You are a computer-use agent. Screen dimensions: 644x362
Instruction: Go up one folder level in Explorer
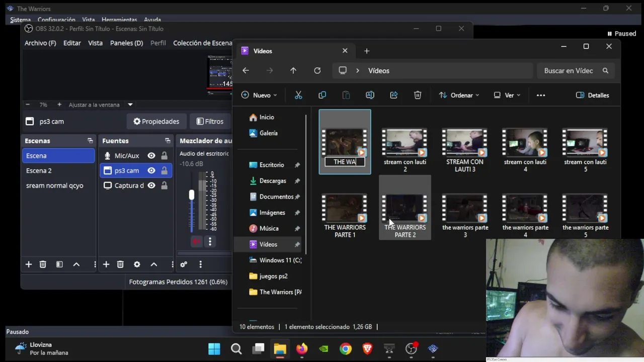pos(293,70)
